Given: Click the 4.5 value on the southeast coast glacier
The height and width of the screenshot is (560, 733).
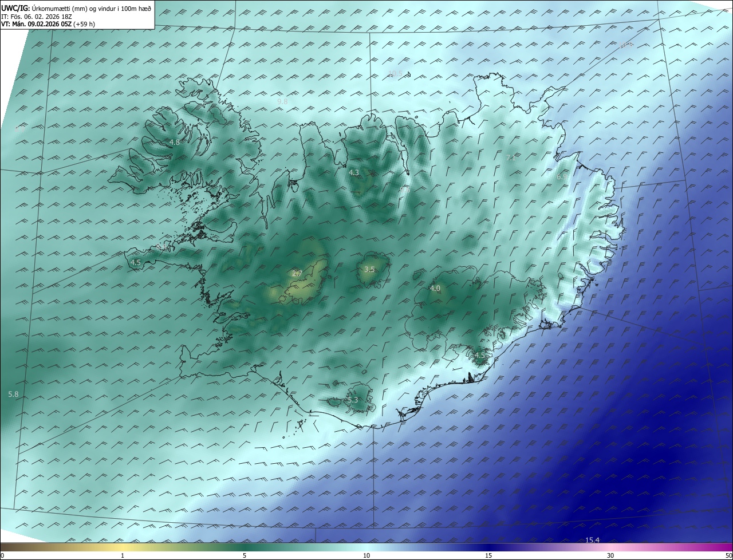Looking at the screenshot, I should 480,355.
